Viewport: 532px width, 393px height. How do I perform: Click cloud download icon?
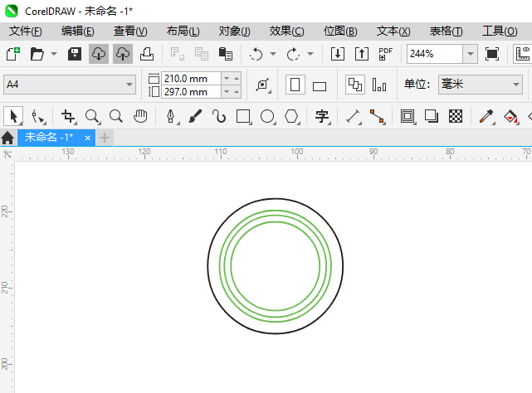click(x=99, y=54)
